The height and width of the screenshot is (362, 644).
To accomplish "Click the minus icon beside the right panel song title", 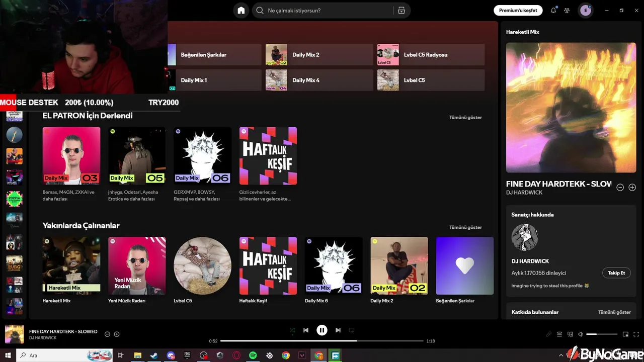I will (x=620, y=187).
